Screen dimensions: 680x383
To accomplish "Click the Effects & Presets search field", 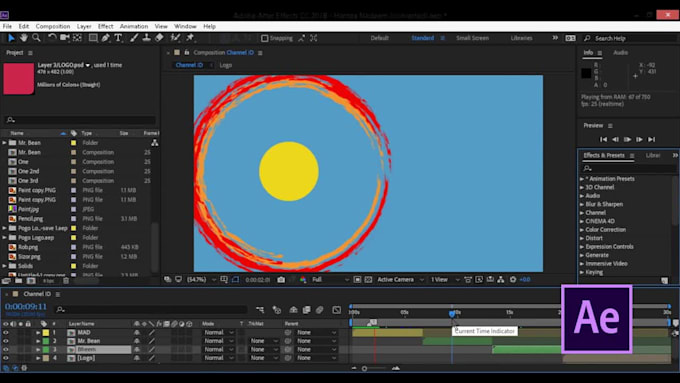I will click(x=629, y=168).
